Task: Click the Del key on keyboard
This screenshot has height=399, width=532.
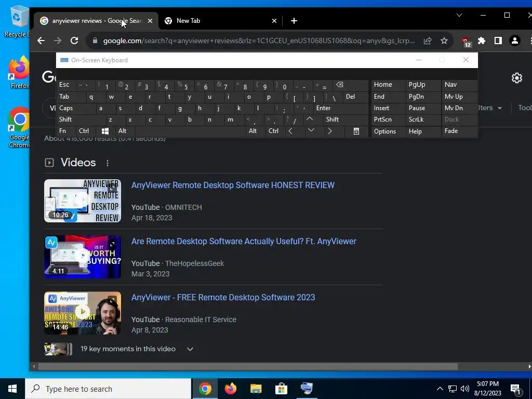Action: tap(355, 97)
